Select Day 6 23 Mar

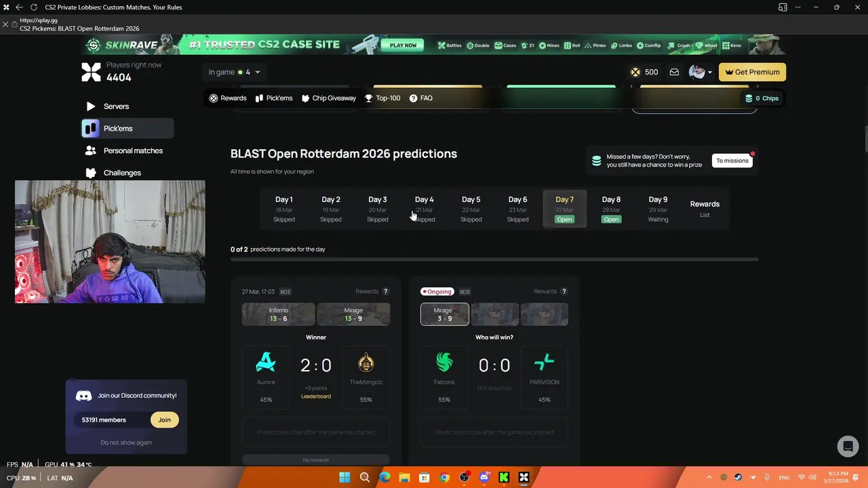(x=518, y=209)
